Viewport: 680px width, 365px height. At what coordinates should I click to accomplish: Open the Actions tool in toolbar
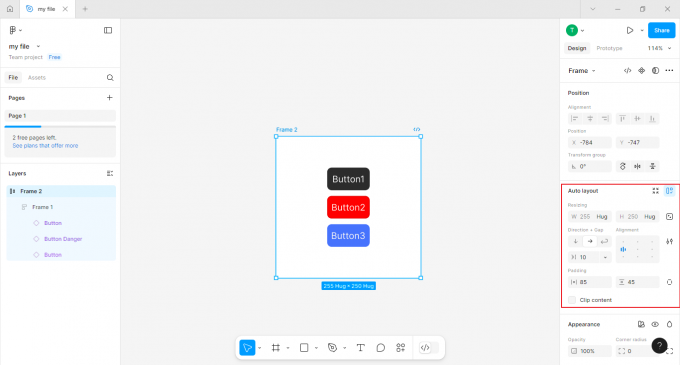(x=401, y=348)
